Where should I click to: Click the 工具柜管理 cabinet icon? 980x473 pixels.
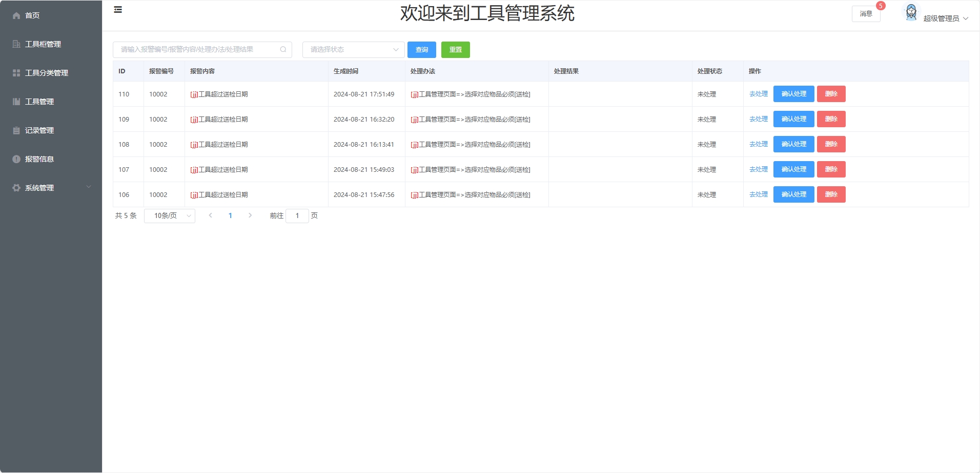[16, 44]
